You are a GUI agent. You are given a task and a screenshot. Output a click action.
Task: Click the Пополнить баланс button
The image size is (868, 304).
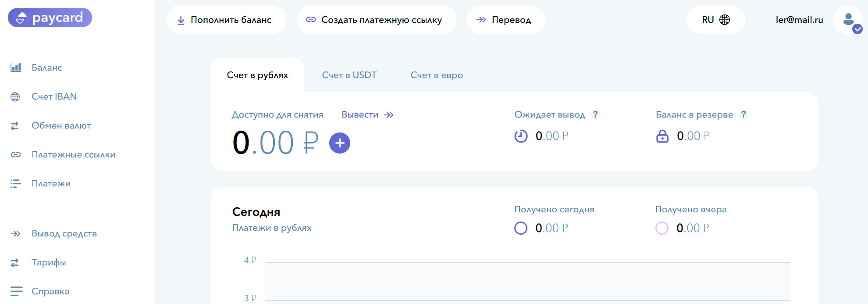point(225,20)
